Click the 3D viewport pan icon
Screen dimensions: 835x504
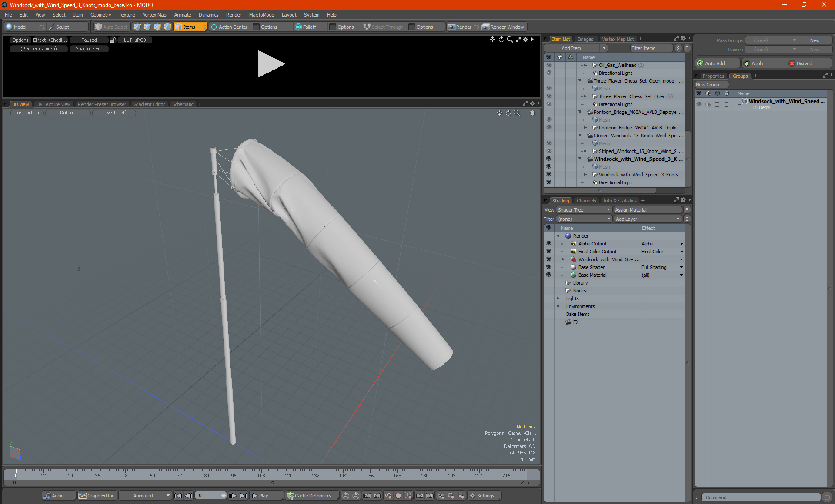point(499,113)
